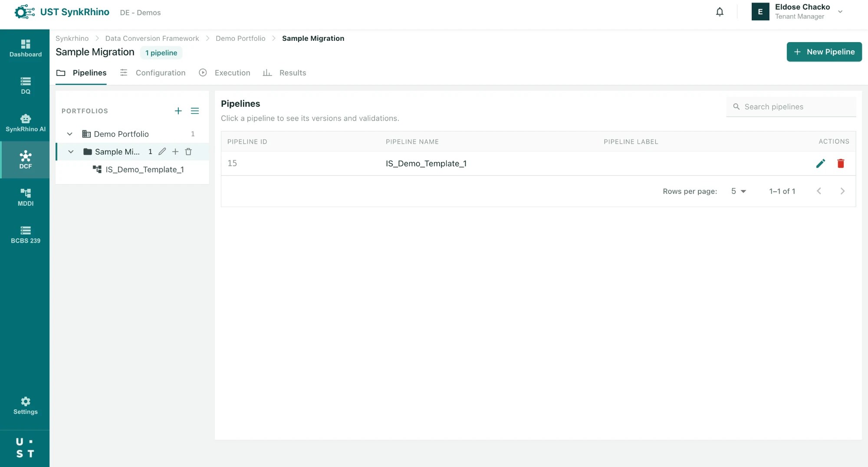Click pipeline ID 15 cell
This screenshot has width=868, height=467.
232,164
